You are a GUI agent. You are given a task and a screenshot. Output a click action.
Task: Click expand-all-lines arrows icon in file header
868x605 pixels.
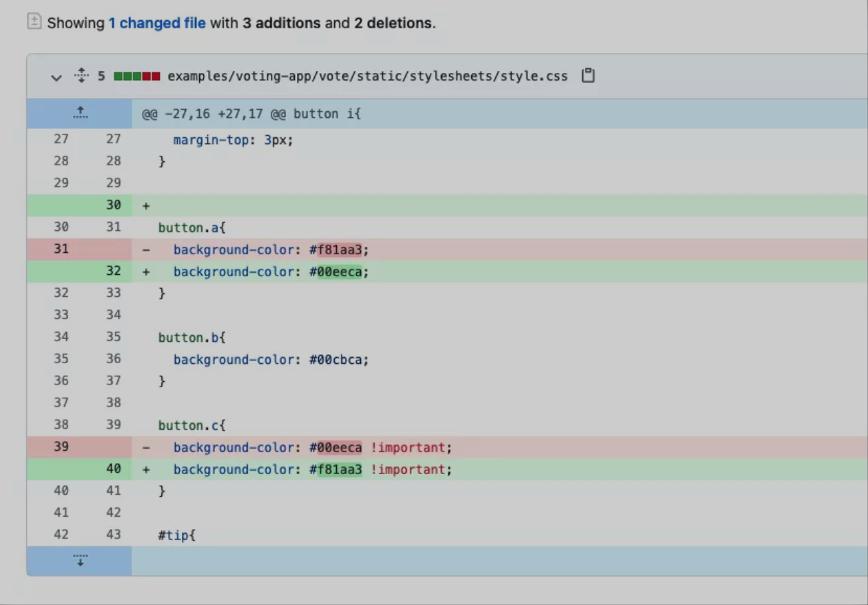[x=81, y=76]
